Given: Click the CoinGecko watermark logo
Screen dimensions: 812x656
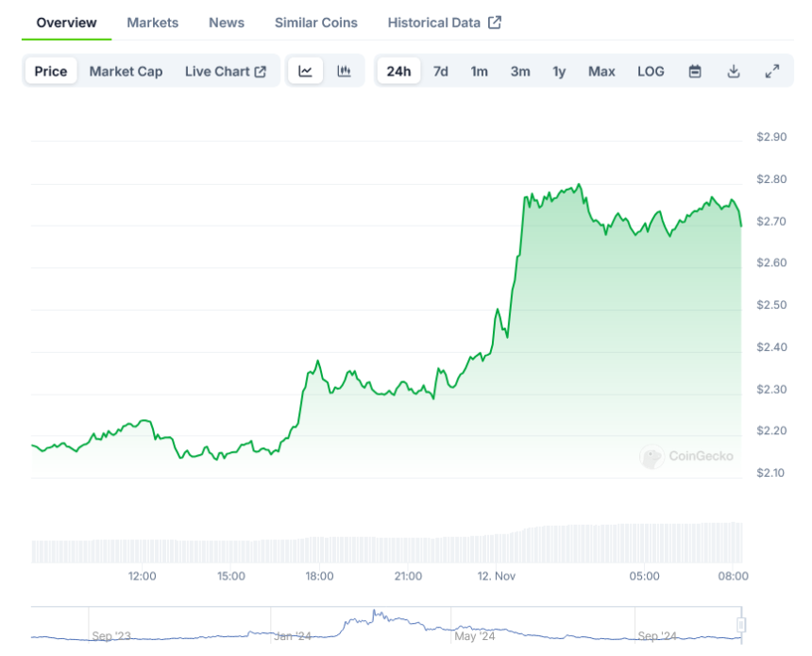Looking at the screenshot, I should pos(651,457).
